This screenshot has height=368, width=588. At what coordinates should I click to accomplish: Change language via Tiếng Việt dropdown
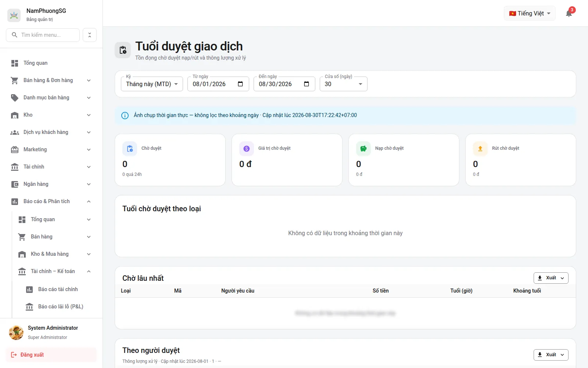point(530,13)
